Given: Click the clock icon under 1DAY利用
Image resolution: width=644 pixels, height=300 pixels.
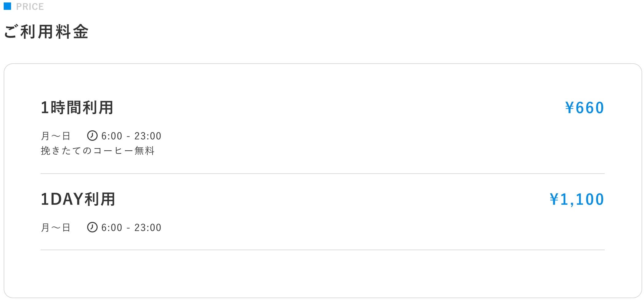Looking at the screenshot, I should pos(92,227).
